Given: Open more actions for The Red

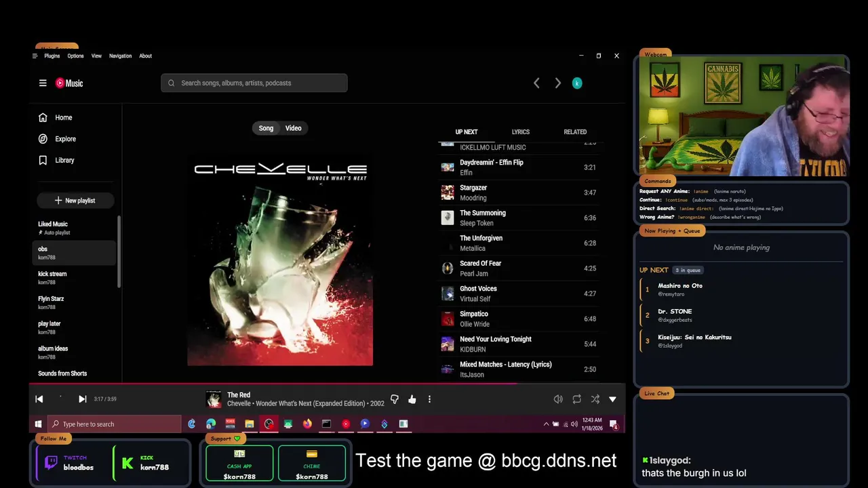Looking at the screenshot, I should (x=429, y=399).
